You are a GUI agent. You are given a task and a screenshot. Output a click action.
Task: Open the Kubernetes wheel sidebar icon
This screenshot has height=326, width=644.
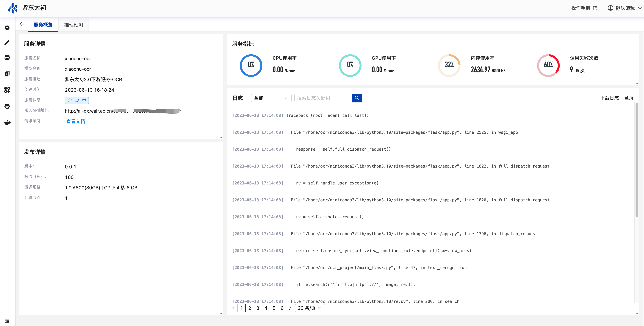click(7, 106)
